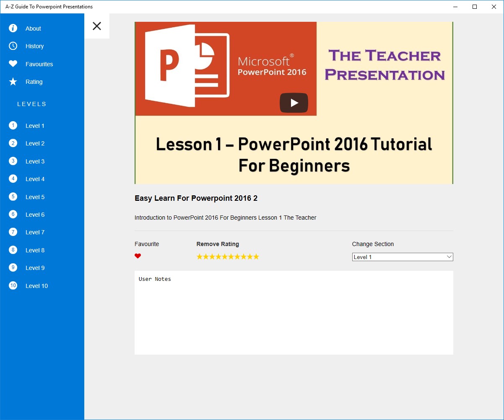Click the lesson video thumbnail title text
Image resolution: width=504 pixels, height=420 pixels.
[x=294, y=155]
